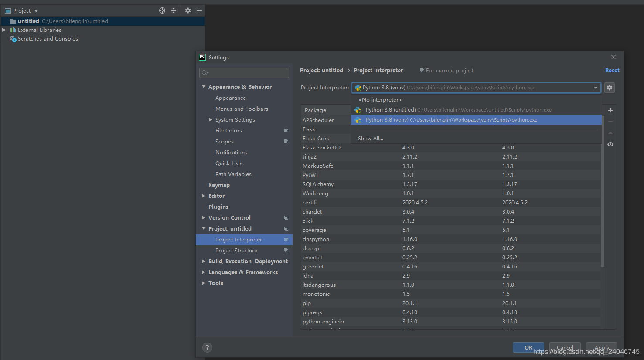Open Appearance settings page
Image resolution: width=644 pixels, height=360 pixels.
231,98
